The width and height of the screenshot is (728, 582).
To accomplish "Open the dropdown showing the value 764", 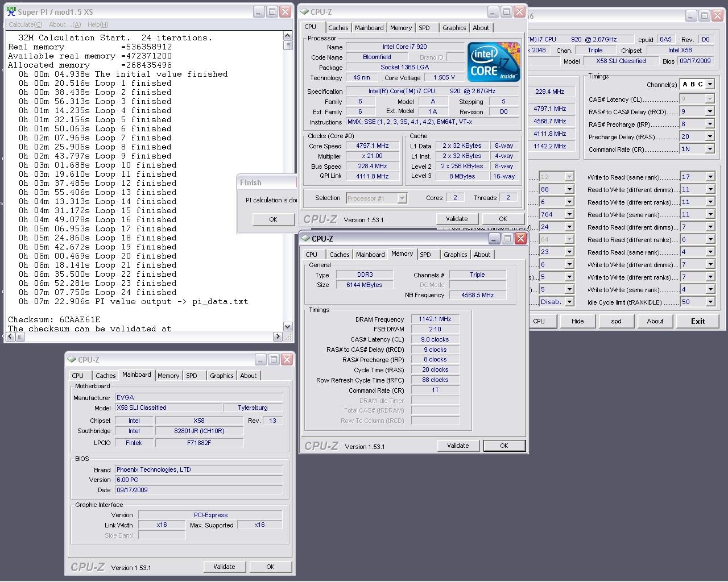I will (x=569, y=214).
